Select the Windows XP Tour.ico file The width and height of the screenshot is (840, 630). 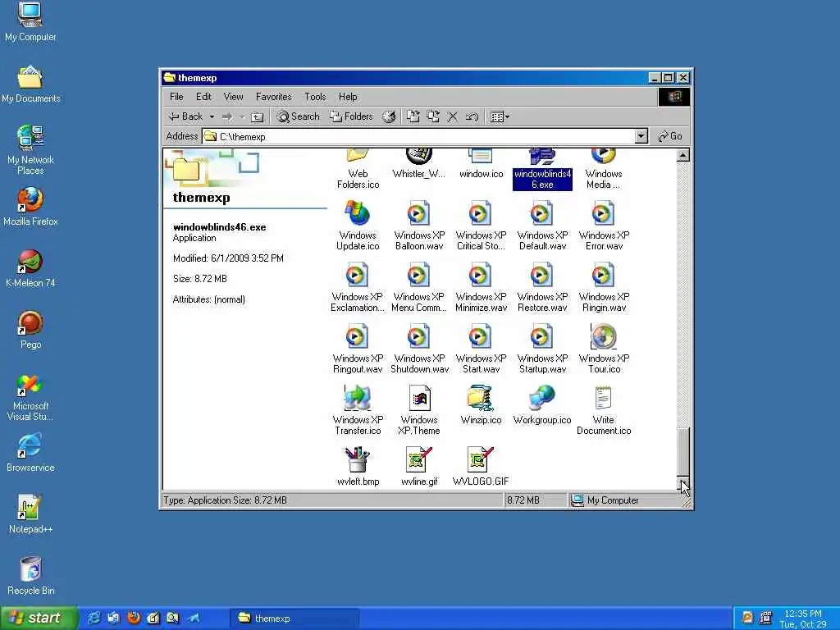(x=604, y=349)
